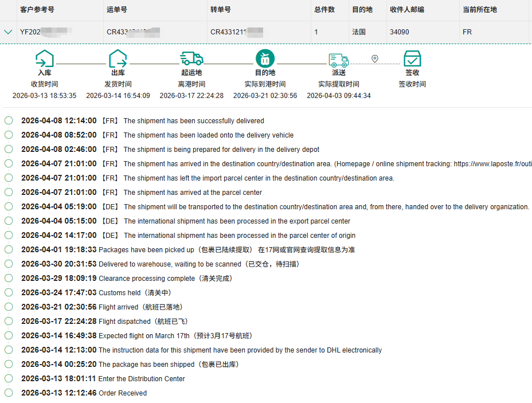Click the 运单号 column header

click(x=117, y=10)
